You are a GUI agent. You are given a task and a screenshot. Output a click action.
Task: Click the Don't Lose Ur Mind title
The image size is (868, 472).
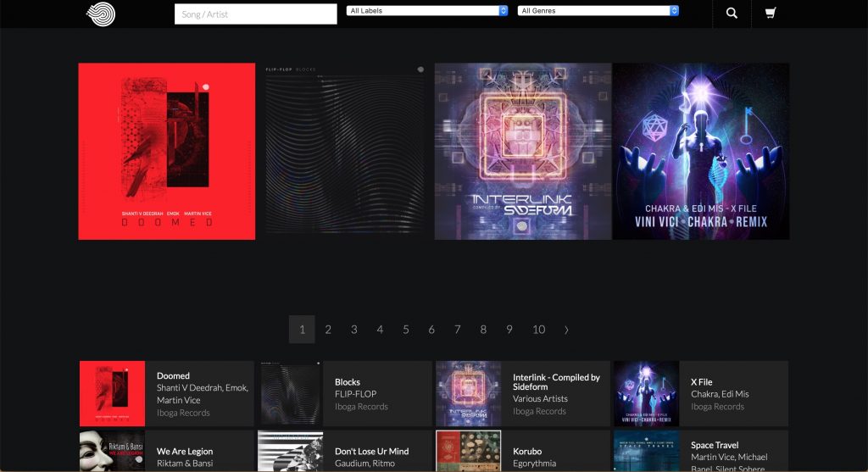coord(371,452)
